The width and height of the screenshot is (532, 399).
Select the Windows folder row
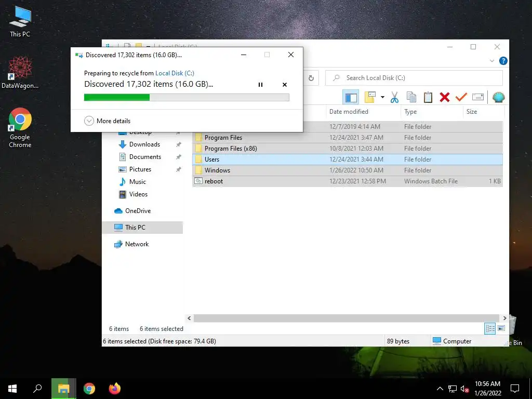tap(348, 170)
